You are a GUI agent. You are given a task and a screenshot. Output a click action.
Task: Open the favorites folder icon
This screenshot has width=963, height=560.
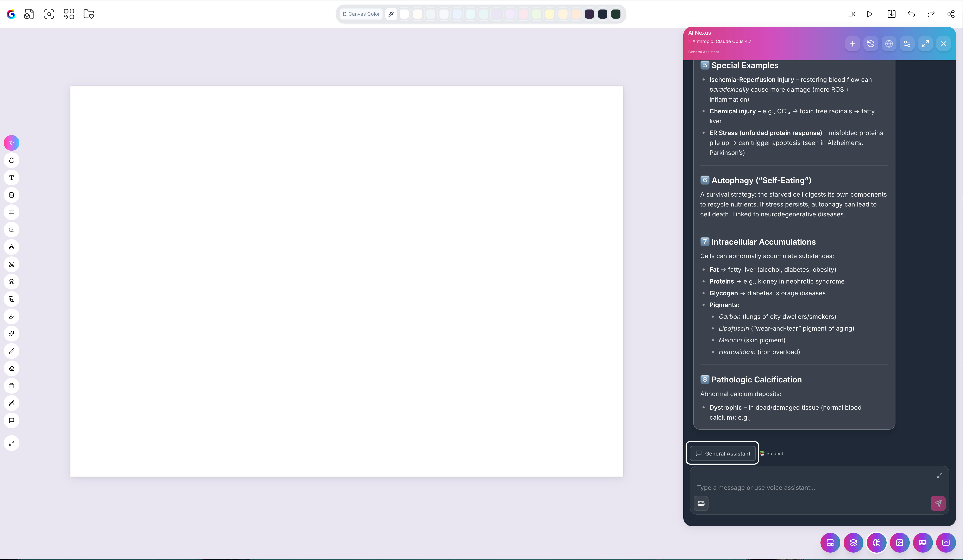(x=89, y=14)
